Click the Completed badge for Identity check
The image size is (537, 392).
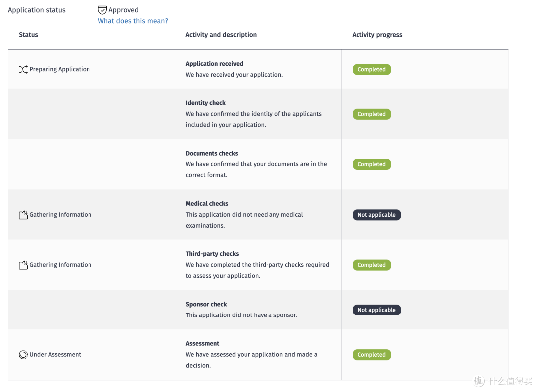(x=371, y=114)
